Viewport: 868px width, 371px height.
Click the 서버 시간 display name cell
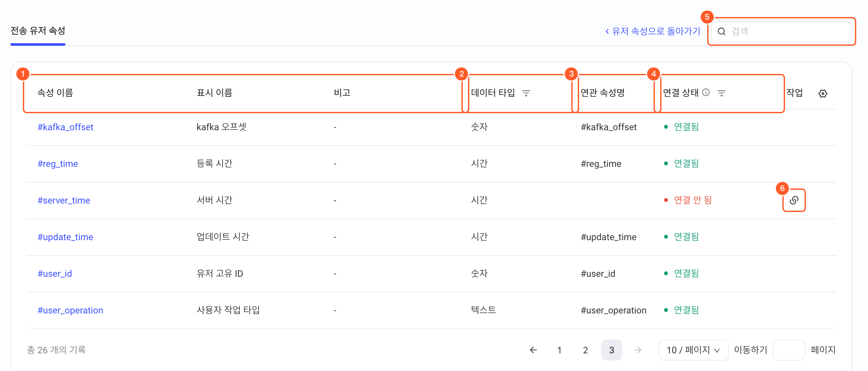[x=215, y=200]
